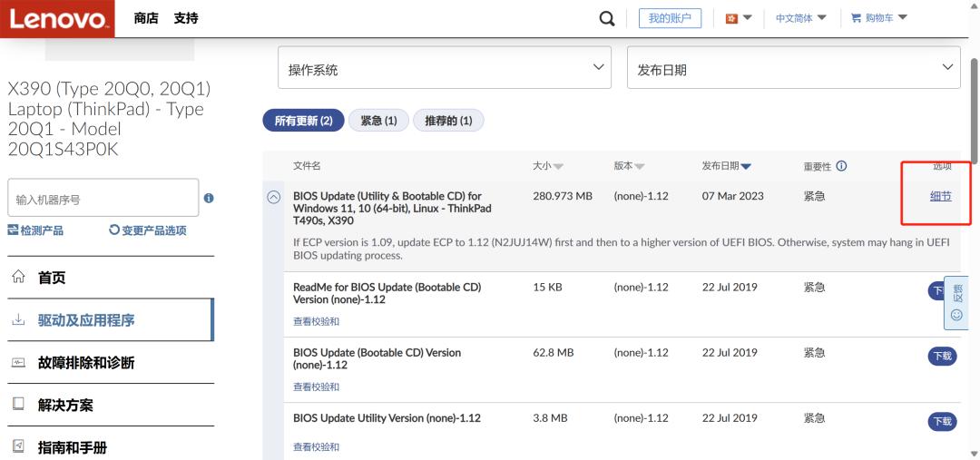This screenshot has width=980, height=460.
Task: Expand the 购物车 dropdown arrow
Action: pos(903,17)
